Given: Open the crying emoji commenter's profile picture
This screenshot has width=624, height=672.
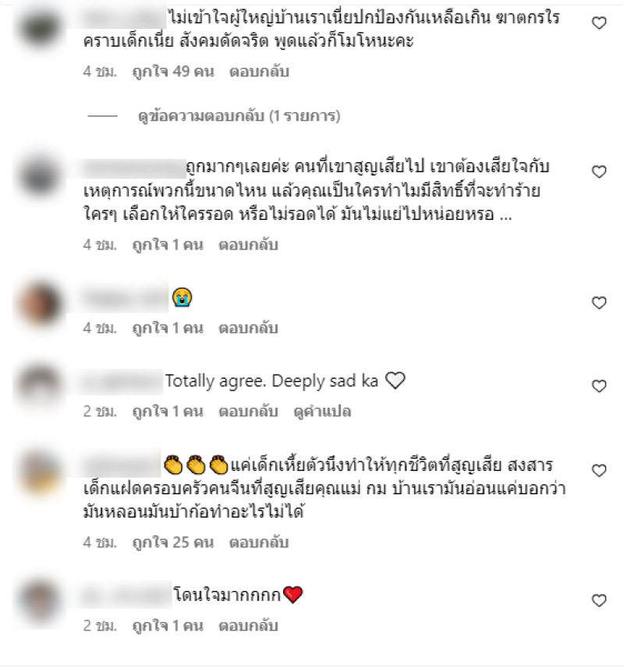Looking at the screenshot, I should click(41, 303).
